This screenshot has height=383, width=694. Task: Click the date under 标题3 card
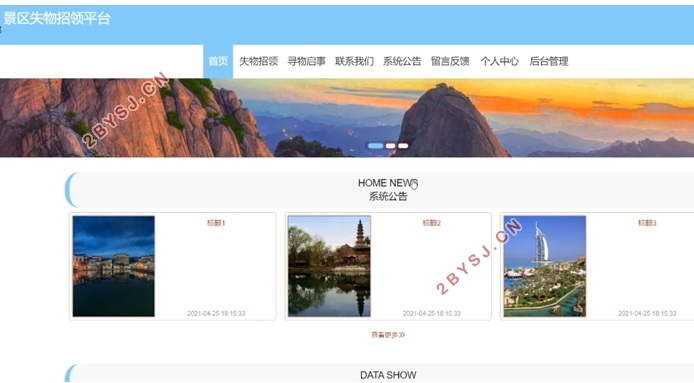pos(647,313)
